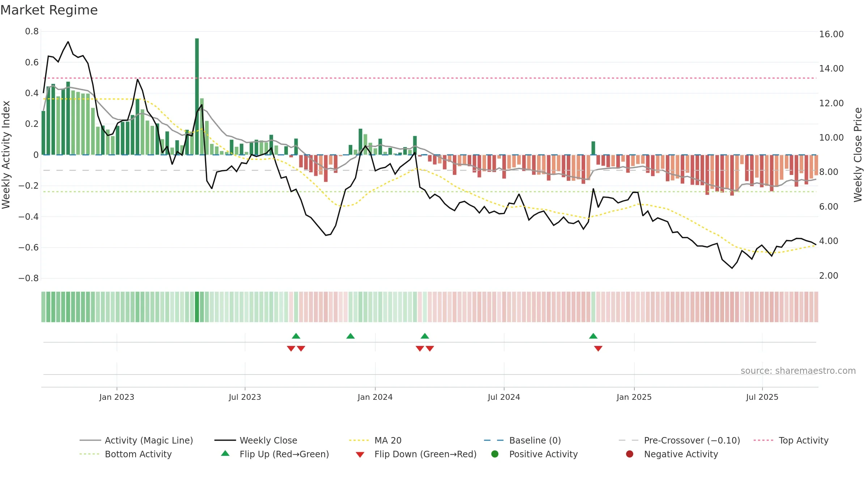868x488 pixels.
Task: Toggle the Negative Activity legend entry
Action: click(x=672, y=454)
